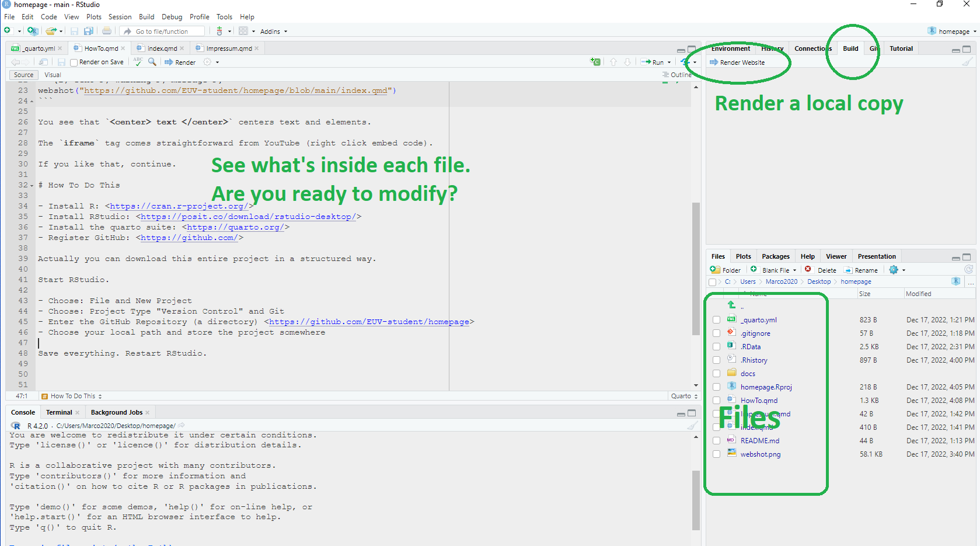Insert a new code chunk icon
Viewport: 980px width, 546px height.
coord(595,62)
